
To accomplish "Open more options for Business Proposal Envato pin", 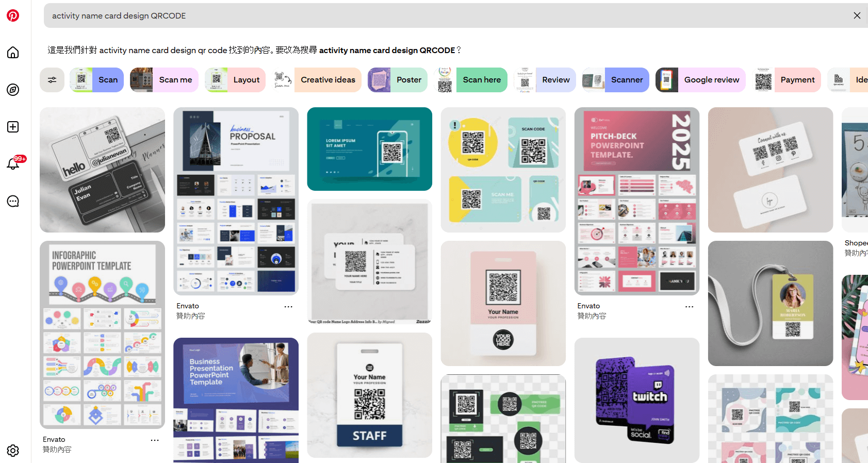I will (288, 306).
